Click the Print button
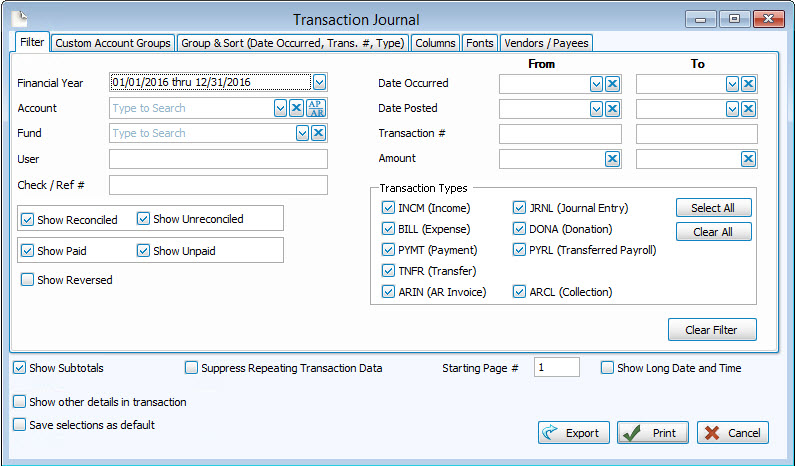Viewport: 796px width, 466px height. click(652, 433)
